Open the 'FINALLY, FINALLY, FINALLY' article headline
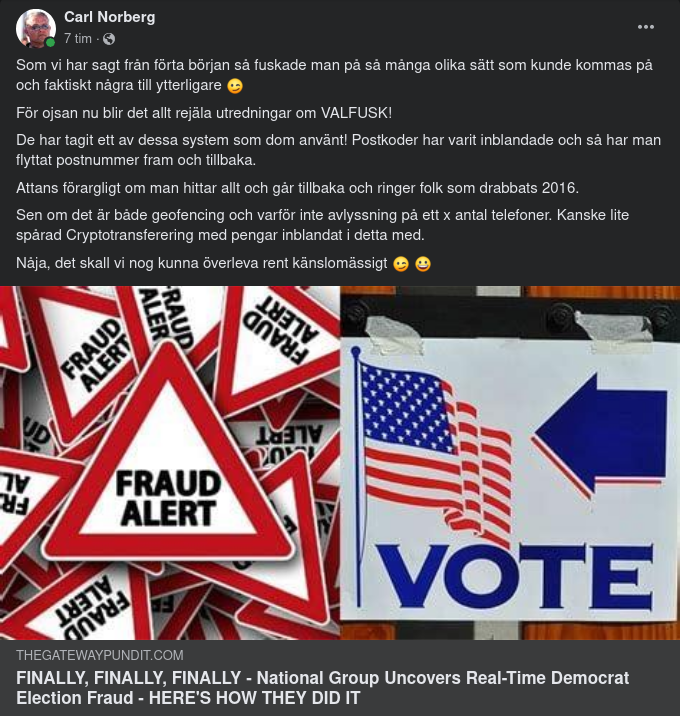 322,688
